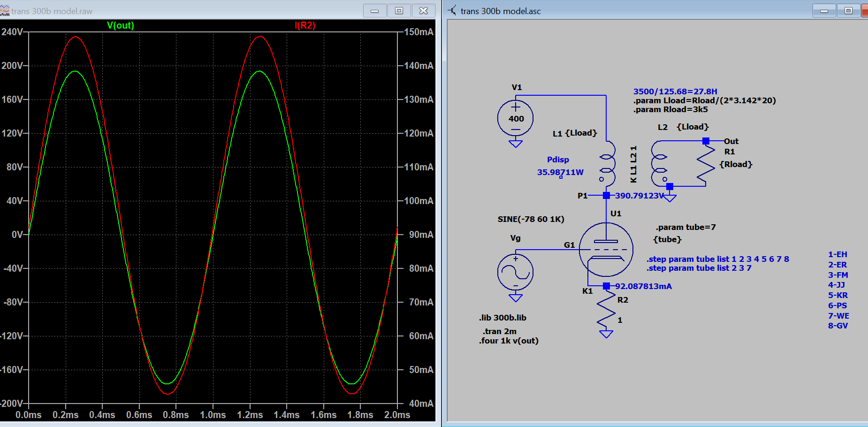Click the 5-KR tube list entry

838,295
